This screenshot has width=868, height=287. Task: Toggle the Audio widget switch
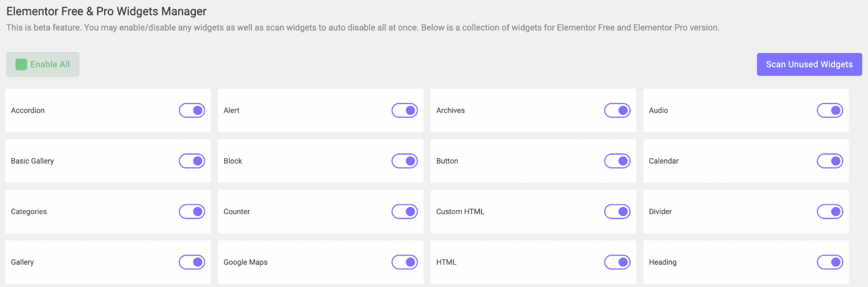(x=830, y=110)
